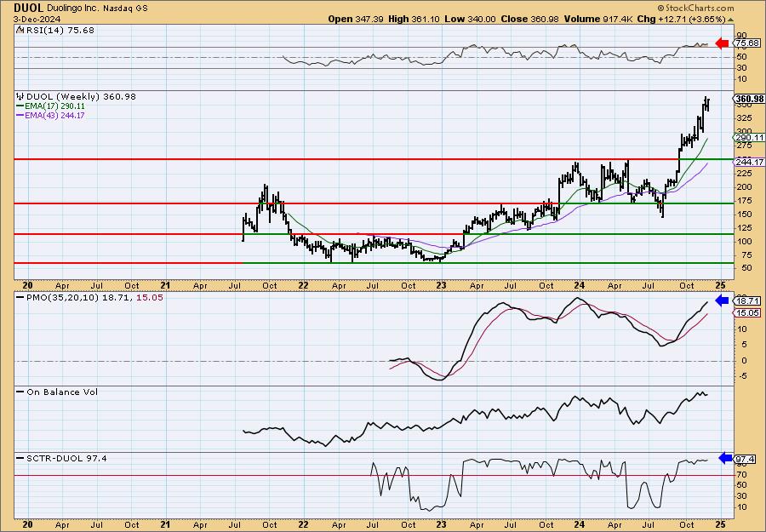Click the 290.11 EMA tag on the price axis
766x532 pixels.
749,137
